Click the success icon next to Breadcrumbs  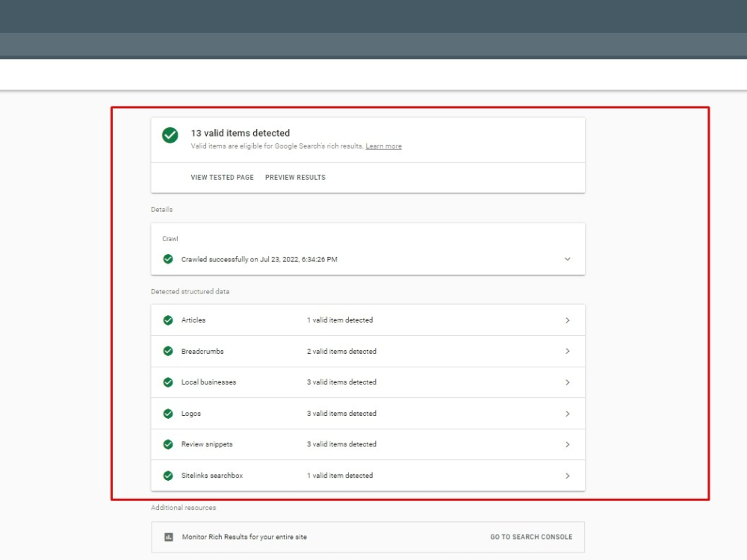pyautogui.click(x=168, y=351)
